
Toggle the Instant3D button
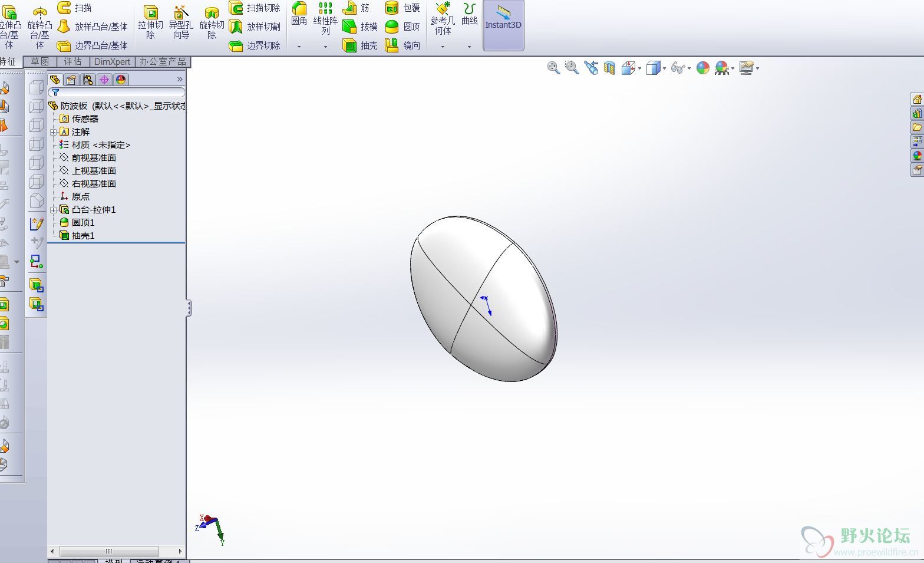pos(503,25)
